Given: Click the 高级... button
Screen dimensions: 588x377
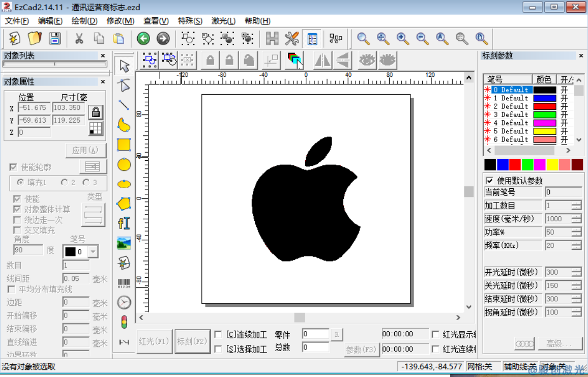Looking at the screenshot, I should [x=560, y=343].
